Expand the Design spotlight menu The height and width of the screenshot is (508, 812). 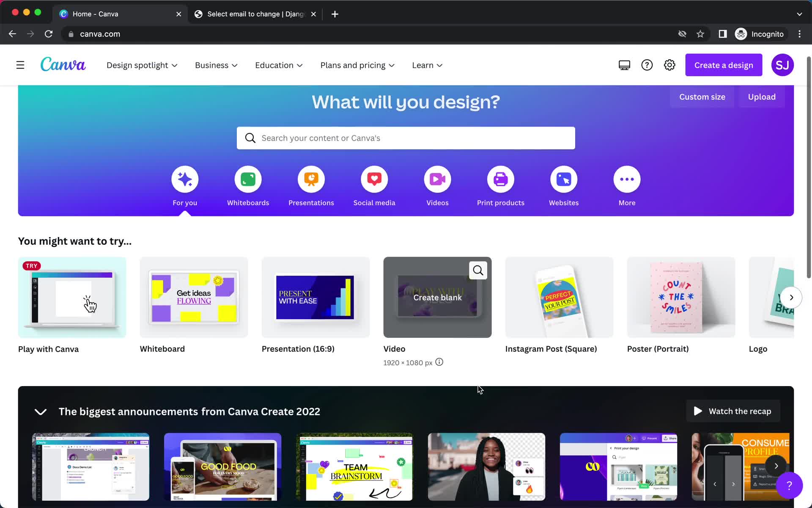[x=142, y=65]
